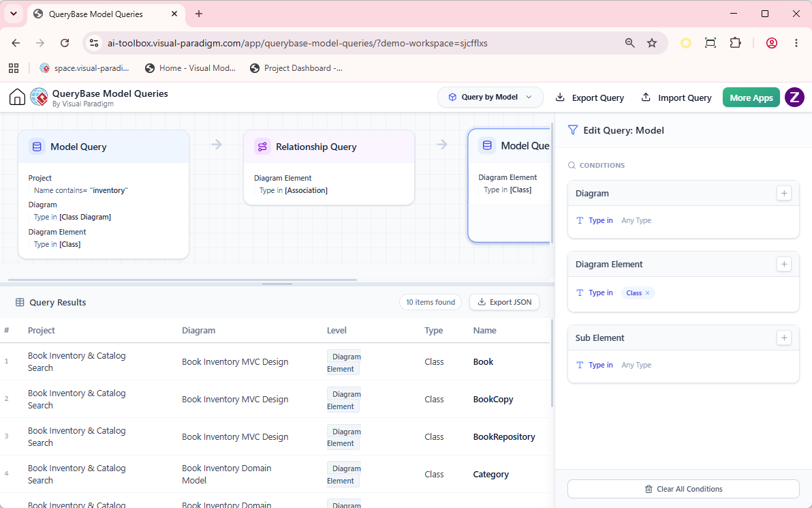Open space.visual-paradi... bookmark
Screen dimensions: 812x508
tap(84, 68)
